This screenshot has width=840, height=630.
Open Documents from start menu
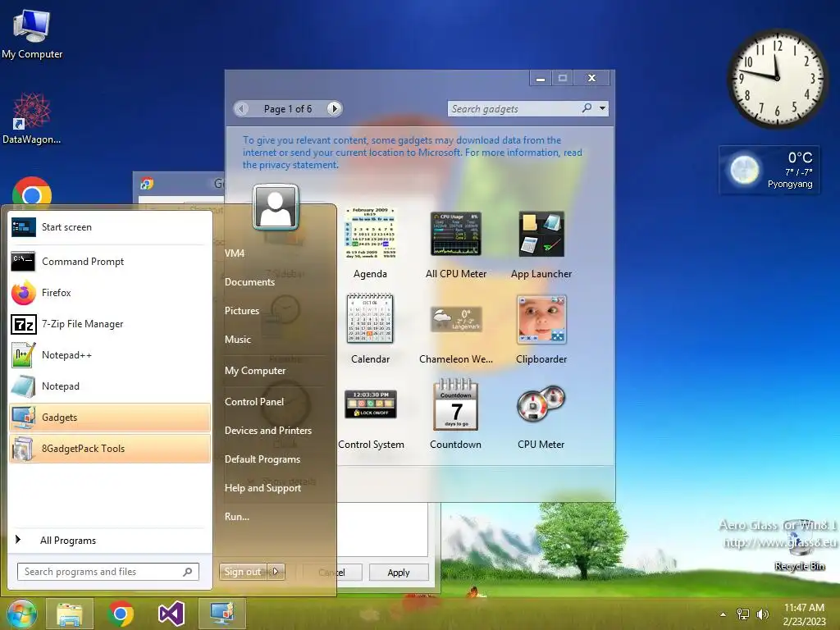[249, 282]
